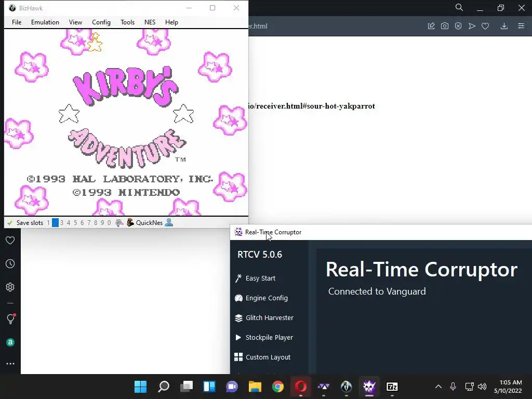532x399 pixels.
Task: Open Opera downloads icon
Action: coord(504,26)
